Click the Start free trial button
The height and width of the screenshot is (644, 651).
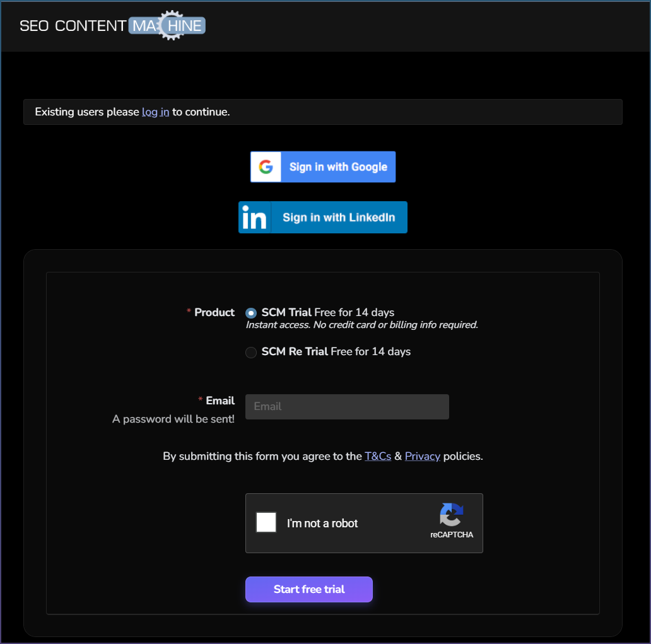pos(309,589)
